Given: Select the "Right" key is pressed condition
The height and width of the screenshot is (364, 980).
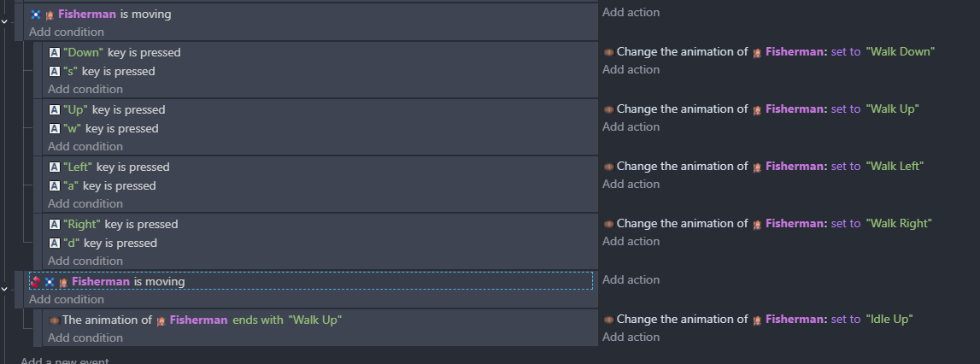Looking at the screenshot, I should coord(120,225).
